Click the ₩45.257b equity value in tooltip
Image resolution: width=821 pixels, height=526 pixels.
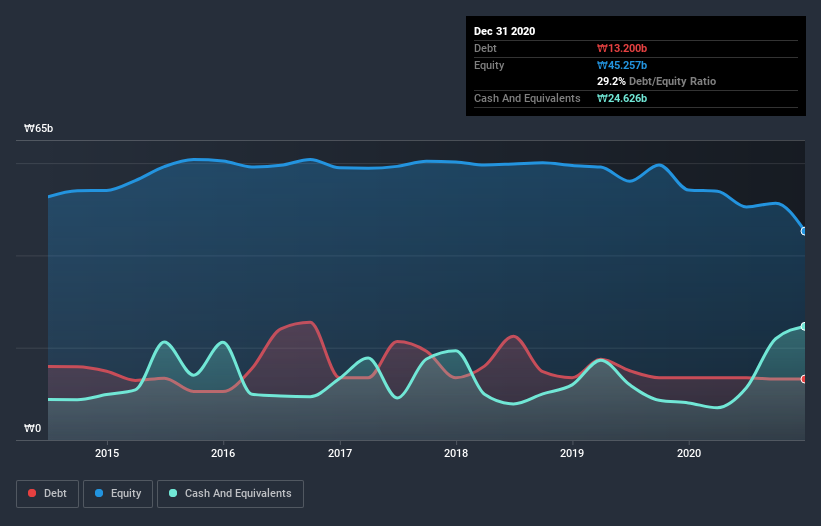click(622, 65)
